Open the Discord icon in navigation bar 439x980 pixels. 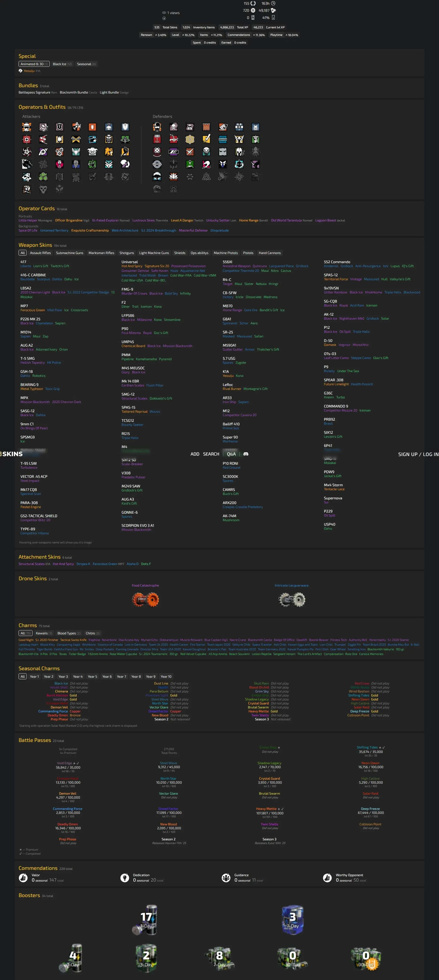click(246, 454)
